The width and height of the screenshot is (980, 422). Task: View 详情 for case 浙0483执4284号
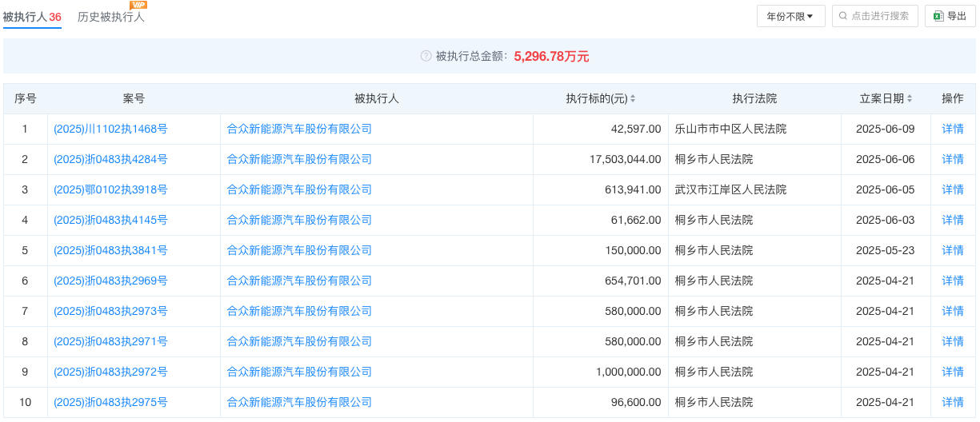pyautogui.click(x=953, y=159)
